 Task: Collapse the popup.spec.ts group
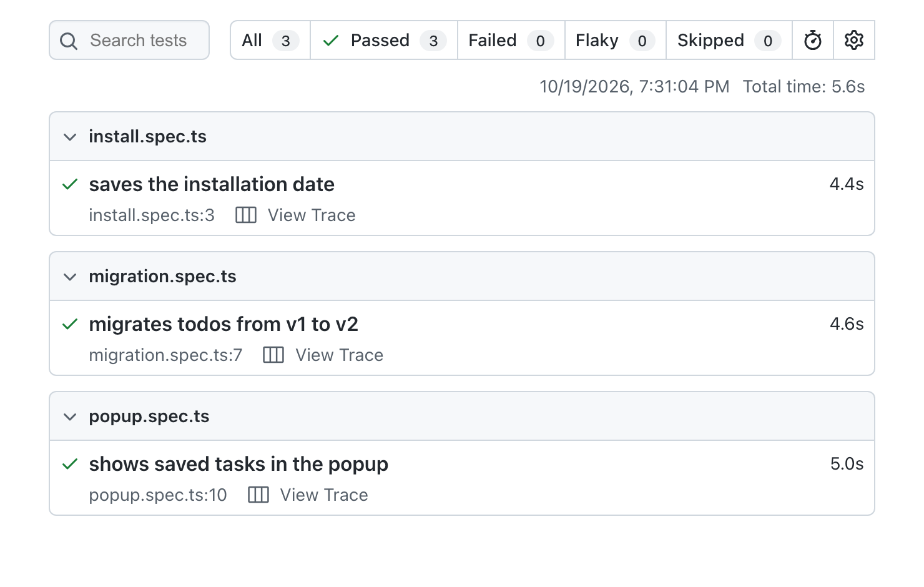tap(70, 417)
